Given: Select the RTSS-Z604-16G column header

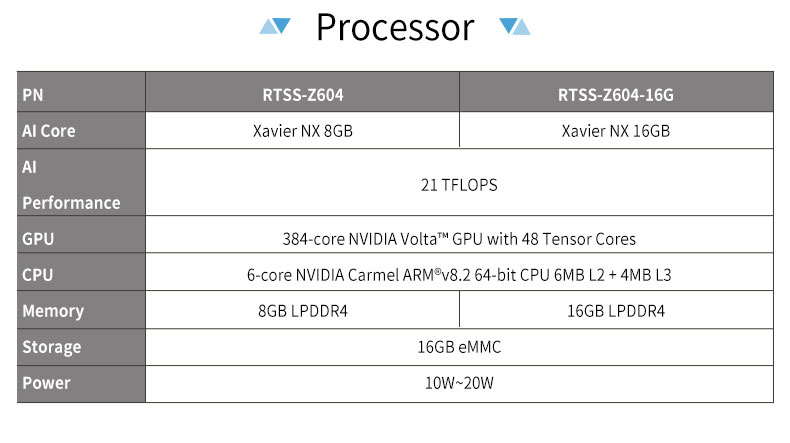Looking at the screenshot, I should [x=616, y=96].
